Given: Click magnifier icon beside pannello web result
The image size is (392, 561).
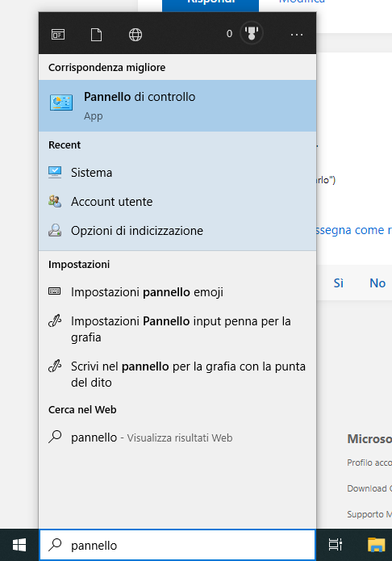Looking at the screenshot, I should click(55, 437).
